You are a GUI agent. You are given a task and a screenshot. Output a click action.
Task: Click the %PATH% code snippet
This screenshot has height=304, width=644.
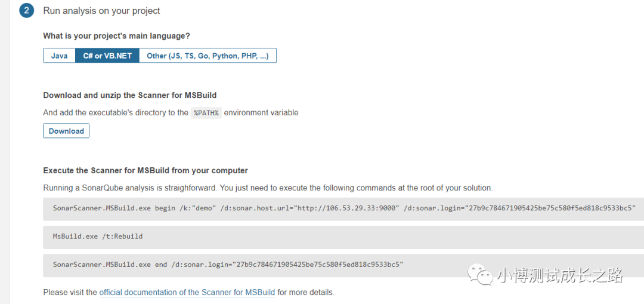point(206,113)
